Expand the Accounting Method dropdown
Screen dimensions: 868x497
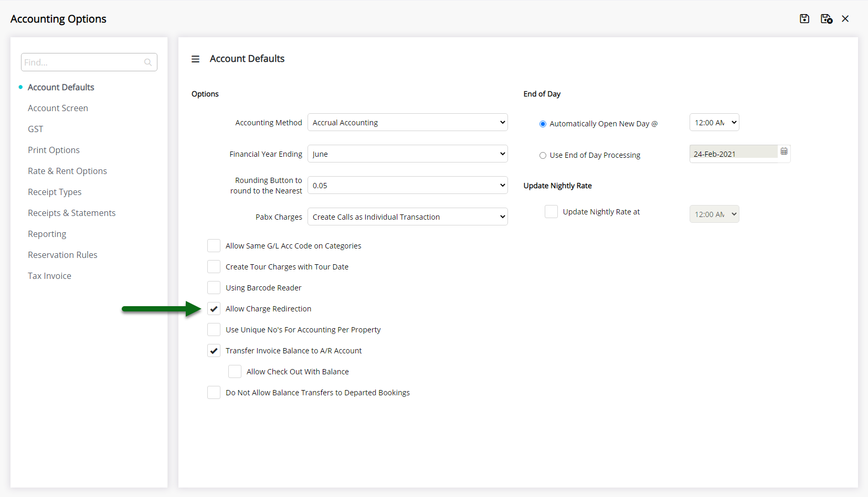407,123
